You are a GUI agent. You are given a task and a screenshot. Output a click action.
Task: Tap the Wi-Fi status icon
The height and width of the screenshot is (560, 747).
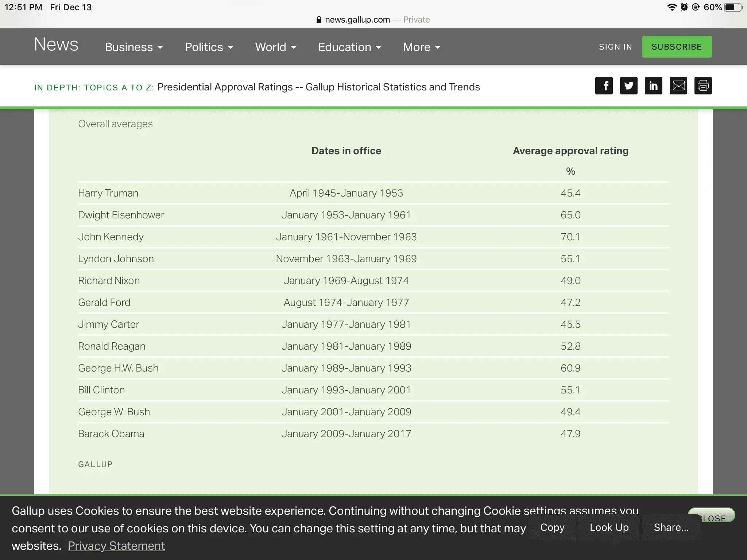pos(671,7)
